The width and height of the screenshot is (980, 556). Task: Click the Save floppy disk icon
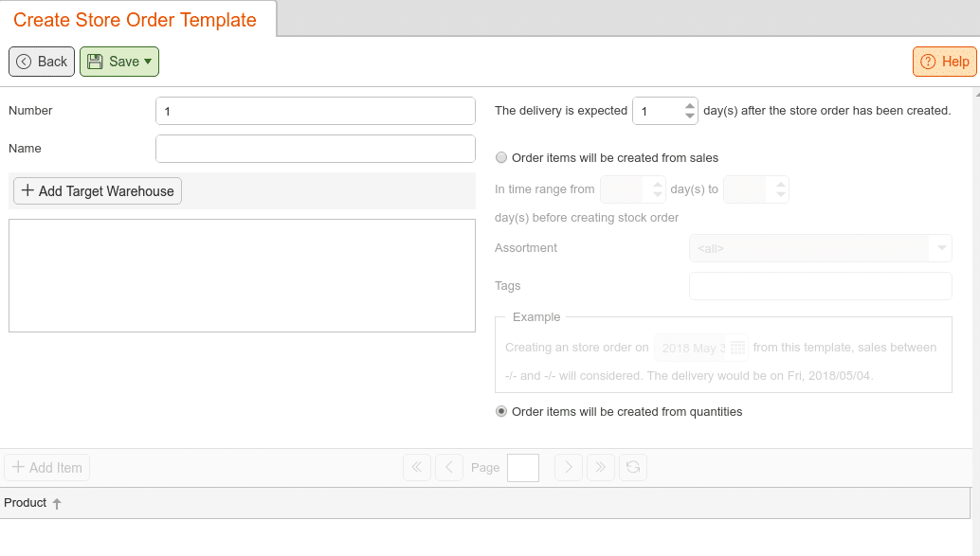(x=95, y=62)
